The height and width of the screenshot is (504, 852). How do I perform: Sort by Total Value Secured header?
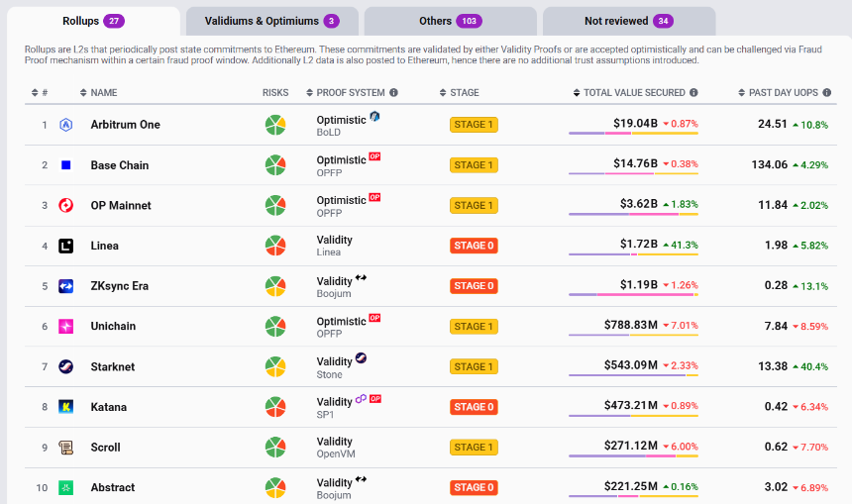634,93
